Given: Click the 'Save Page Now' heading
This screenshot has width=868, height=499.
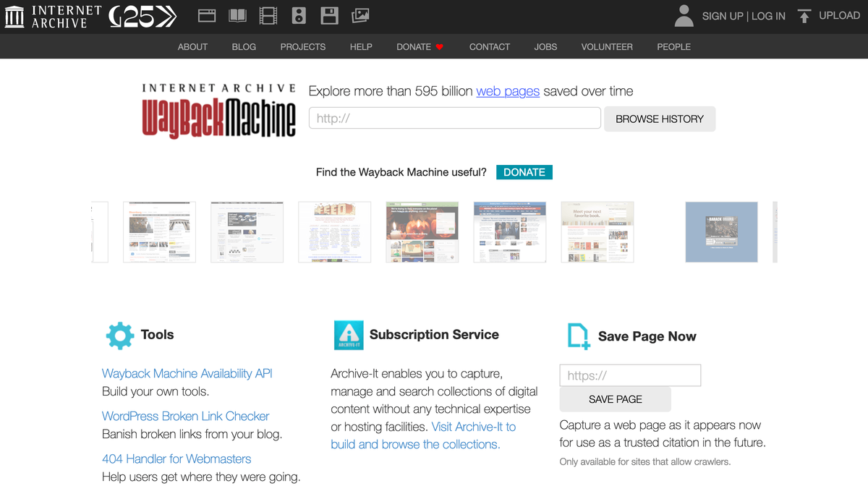Looking at the screenshot, I should pyautogui.click(x=647, y=337).
